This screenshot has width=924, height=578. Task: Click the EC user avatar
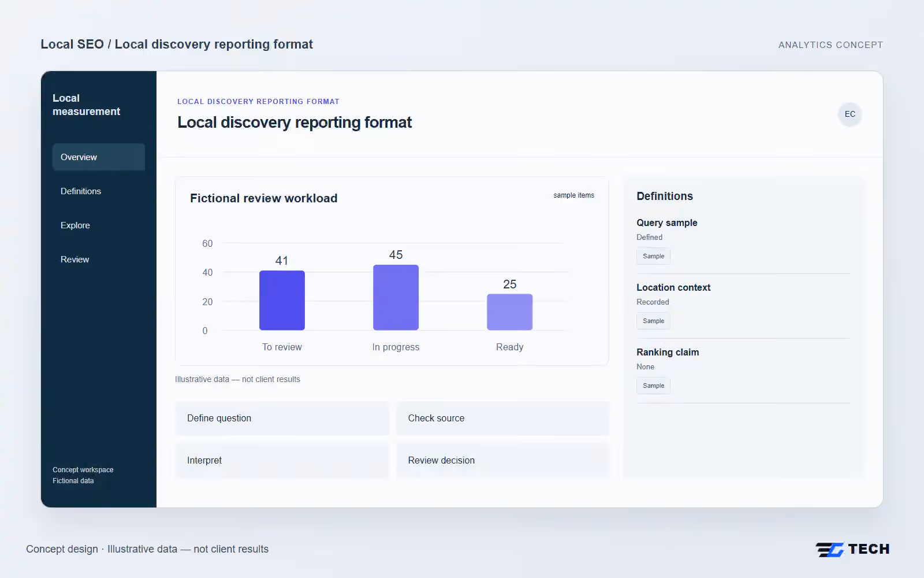pos(850,114)
